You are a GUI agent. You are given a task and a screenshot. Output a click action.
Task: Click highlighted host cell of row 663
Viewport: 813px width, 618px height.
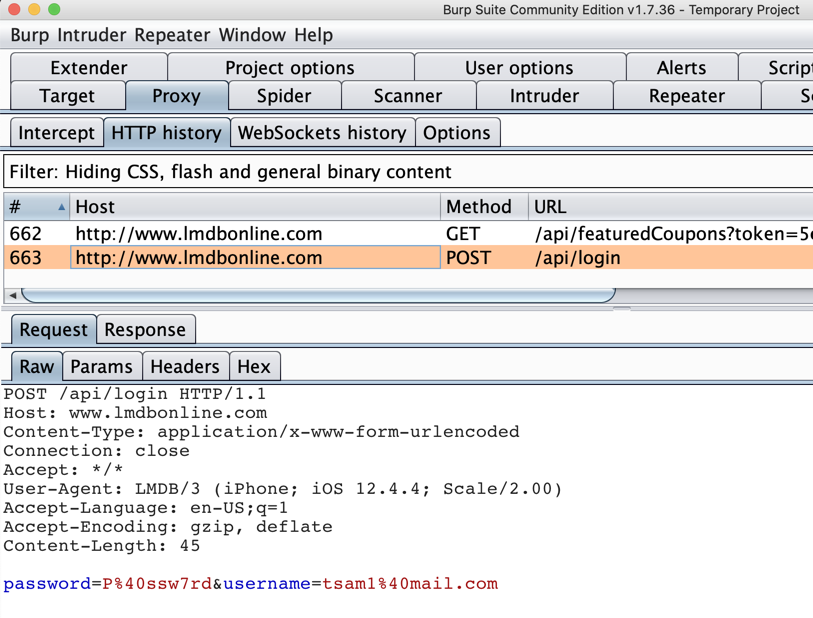(x=255, y=258)
